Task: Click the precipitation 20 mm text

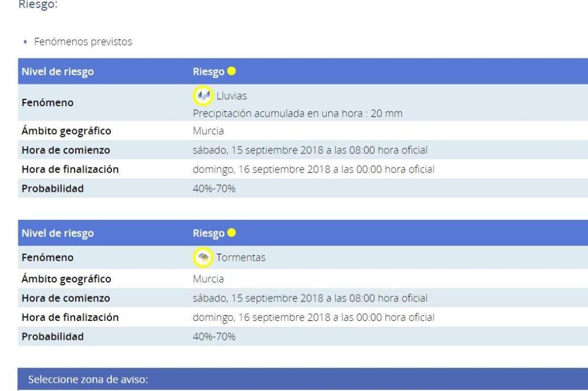Action: [297, 114]
